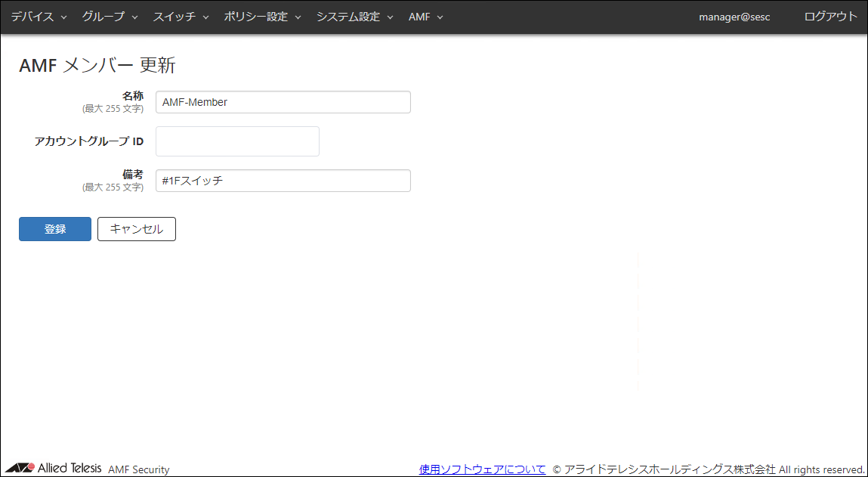Click the アカウントグループ ID input box
The width and height of the screenshot is (868, 477).
(237, 141)
